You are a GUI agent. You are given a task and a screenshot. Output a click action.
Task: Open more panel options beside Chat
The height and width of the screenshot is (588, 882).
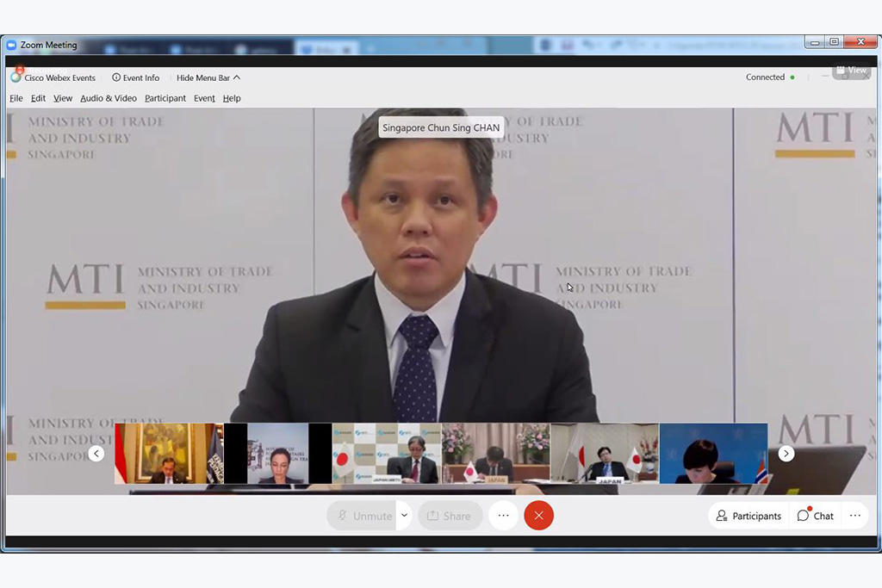click(x=855, y=516)
